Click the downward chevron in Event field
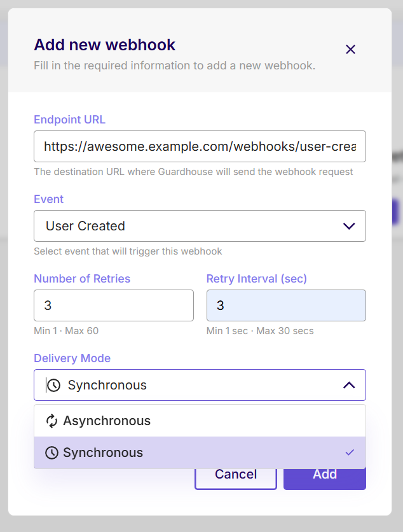Image resolution: width=403 pixels, height=532 pixels. [349, 226]
